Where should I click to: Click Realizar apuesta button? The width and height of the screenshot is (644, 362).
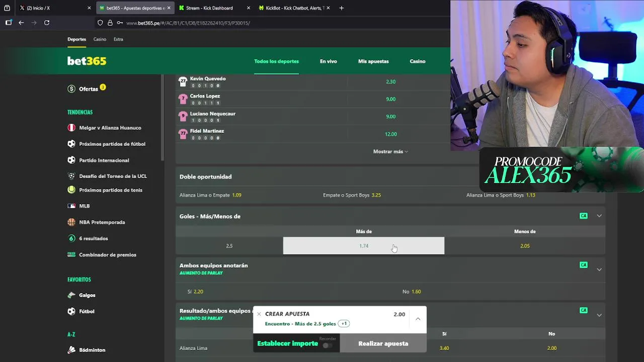383,343
